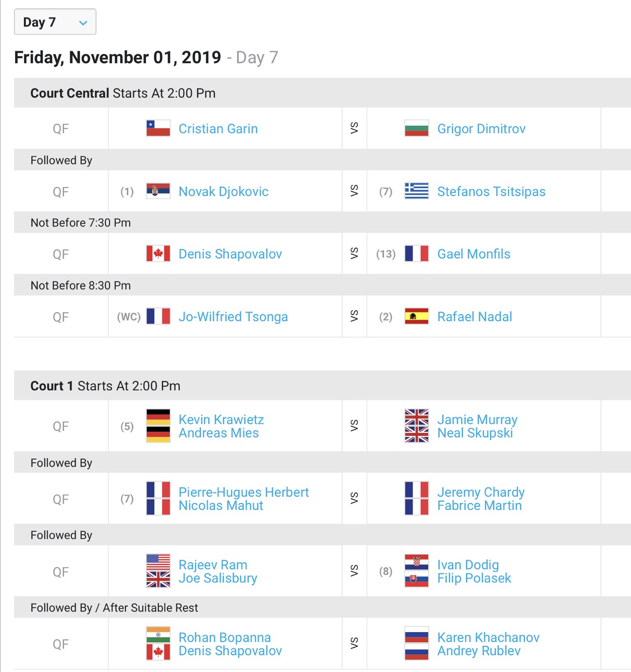Click the Court Central schedule header
This screenshot has width=631, height=672.
[x=322, y=93]
